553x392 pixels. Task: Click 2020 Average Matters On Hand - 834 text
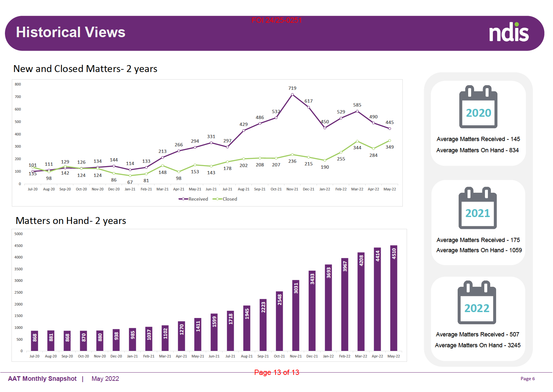(477, 150)
